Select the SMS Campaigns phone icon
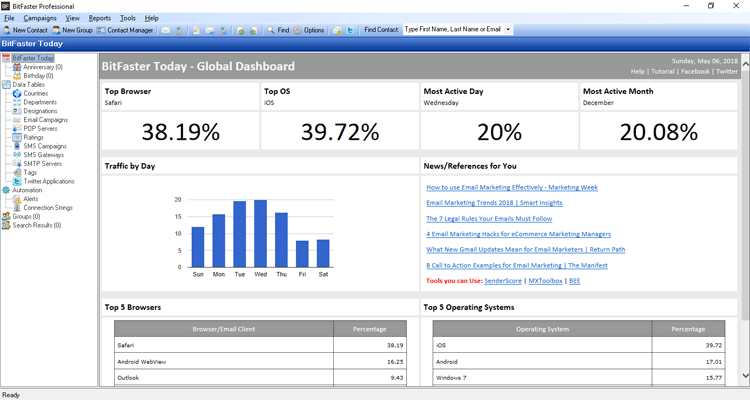750x400 pixels. 17,146
